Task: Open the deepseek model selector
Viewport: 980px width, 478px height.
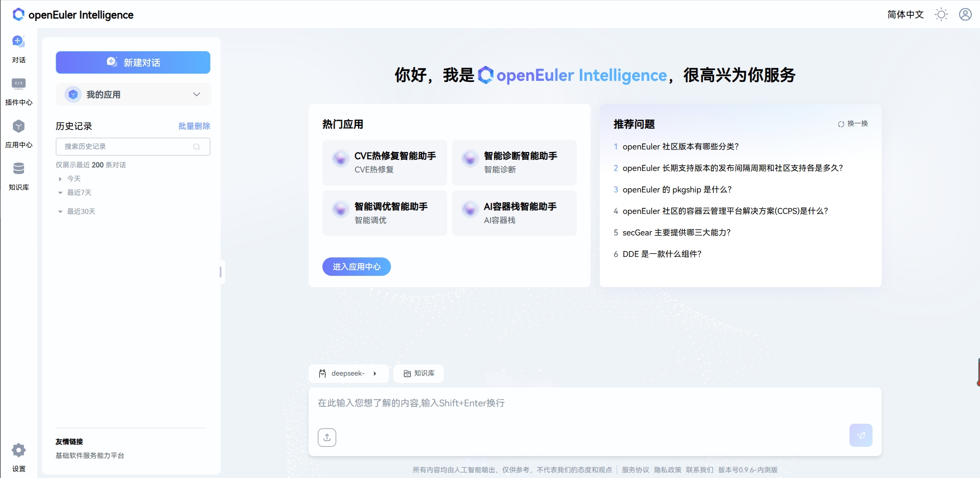Action: tap(349, 374)
